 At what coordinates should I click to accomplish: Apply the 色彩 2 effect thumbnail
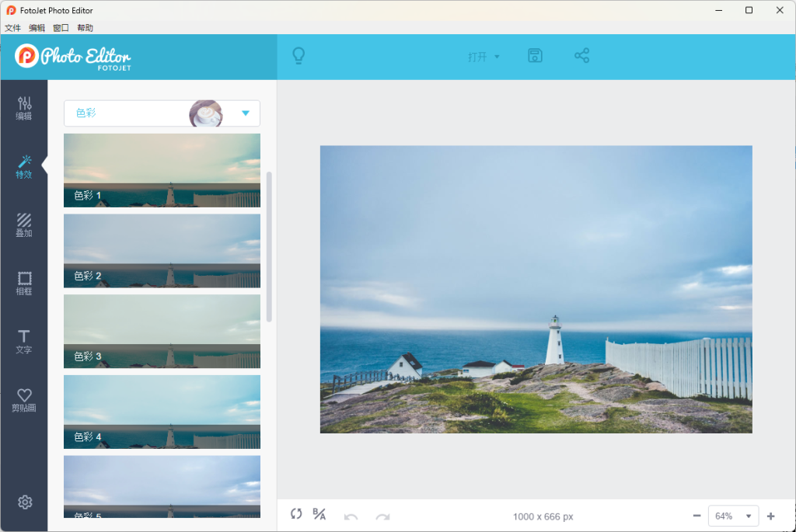pos(162,251)
